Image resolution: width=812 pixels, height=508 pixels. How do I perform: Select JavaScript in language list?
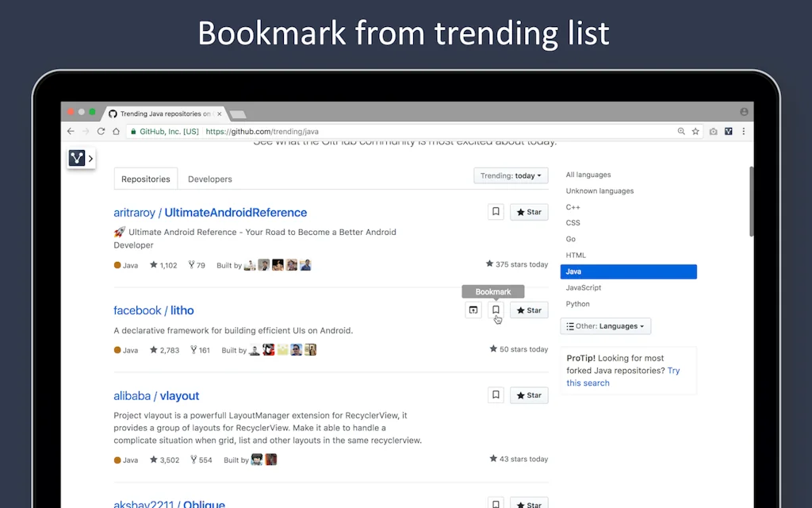pyautogui.click(x=584, y=287)
